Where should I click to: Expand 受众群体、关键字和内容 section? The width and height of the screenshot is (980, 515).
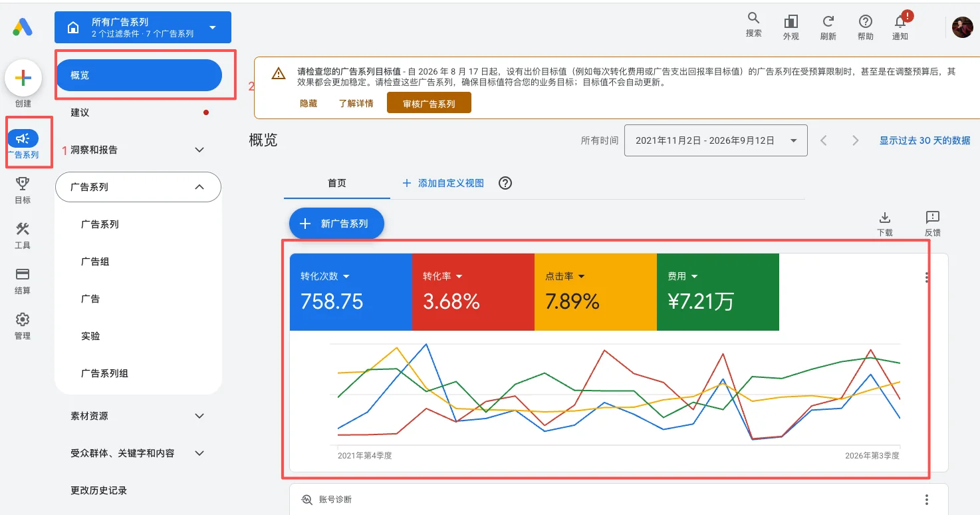pos(199,453)
